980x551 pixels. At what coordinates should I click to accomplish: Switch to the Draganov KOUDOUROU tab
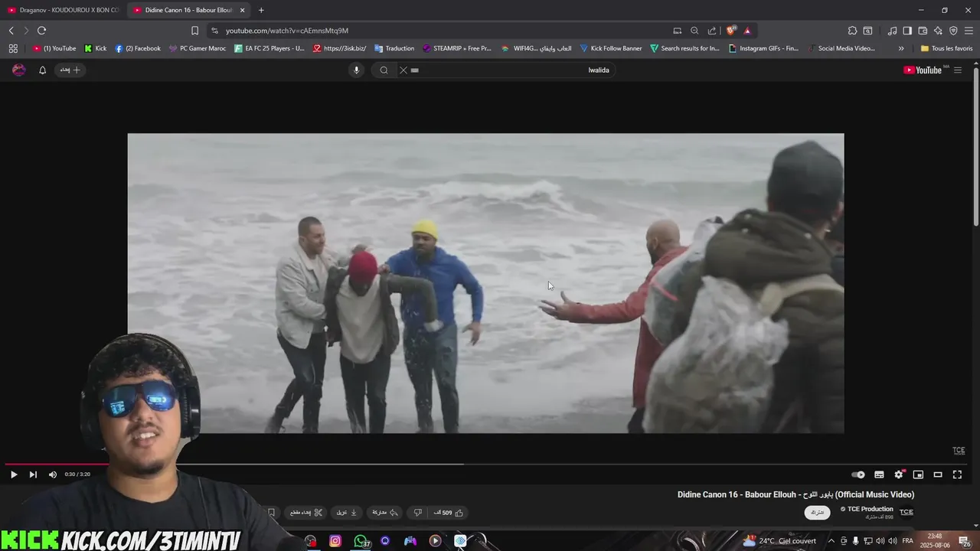point(64,10)
